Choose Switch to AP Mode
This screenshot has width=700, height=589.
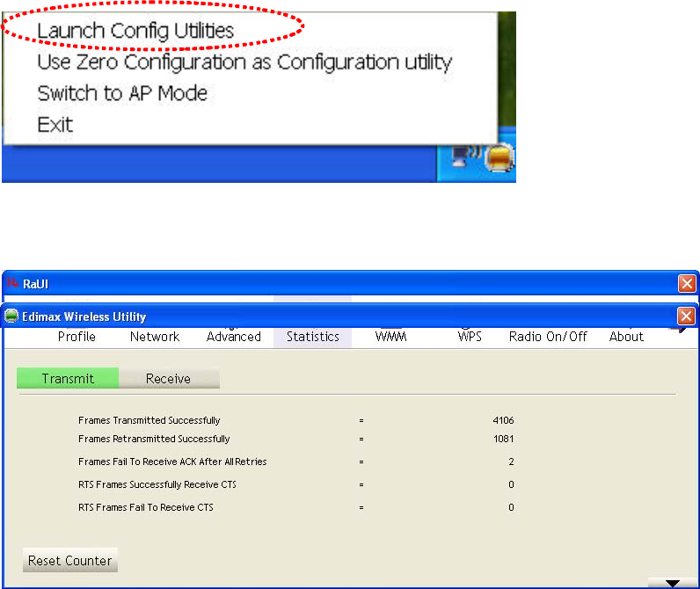tap(122, 93)
